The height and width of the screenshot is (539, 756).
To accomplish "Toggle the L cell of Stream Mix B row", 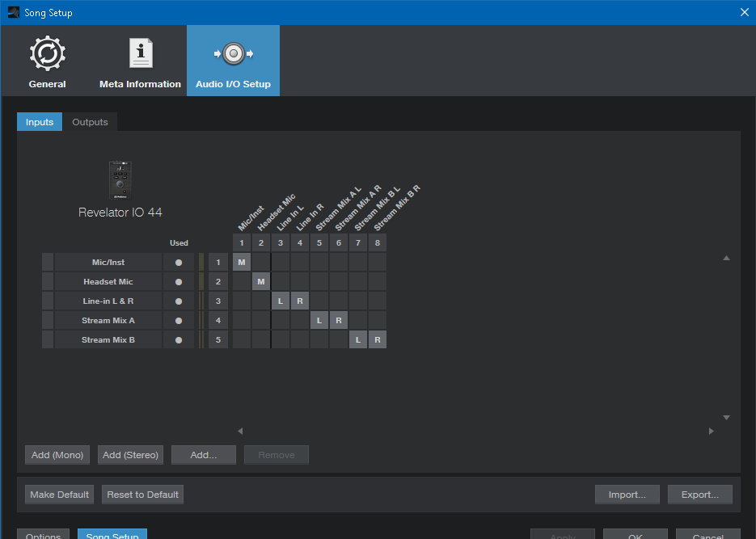I will 357,339.
